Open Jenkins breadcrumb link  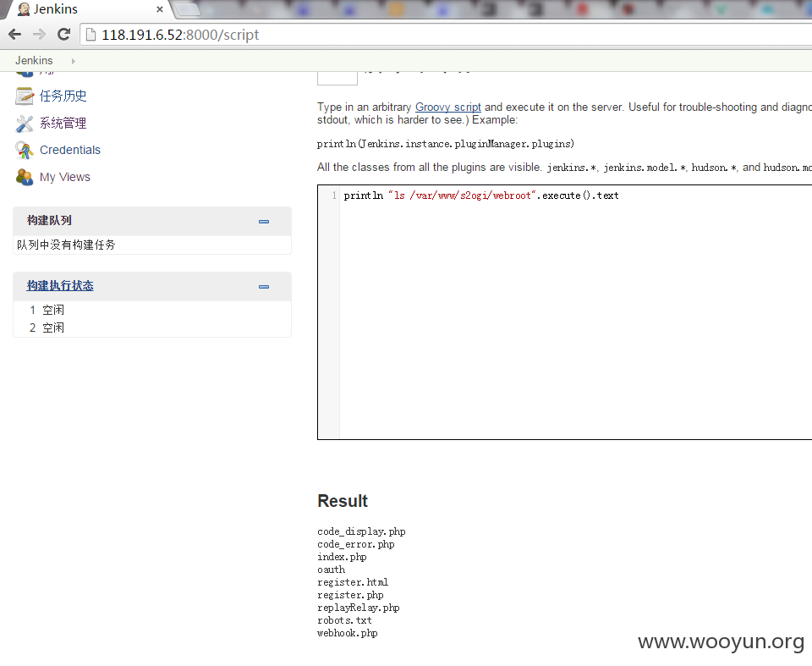pos(34,61)
